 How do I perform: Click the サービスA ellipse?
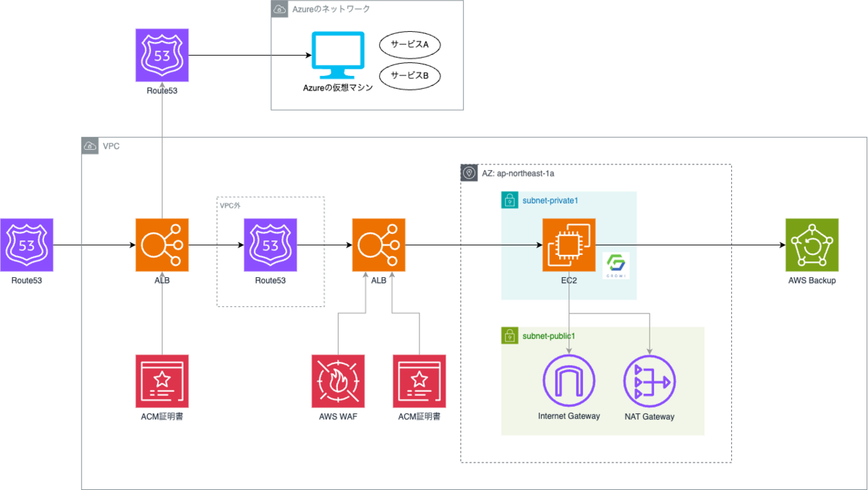pyautogui.click(x=410, y=45)
